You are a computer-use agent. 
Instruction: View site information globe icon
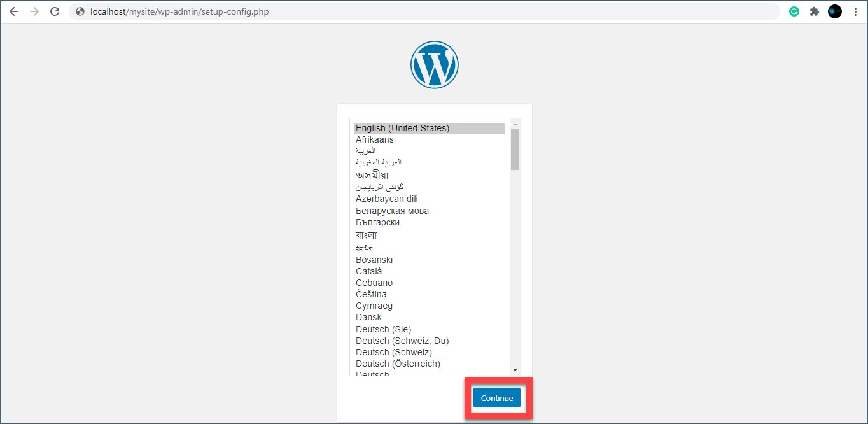80,11
